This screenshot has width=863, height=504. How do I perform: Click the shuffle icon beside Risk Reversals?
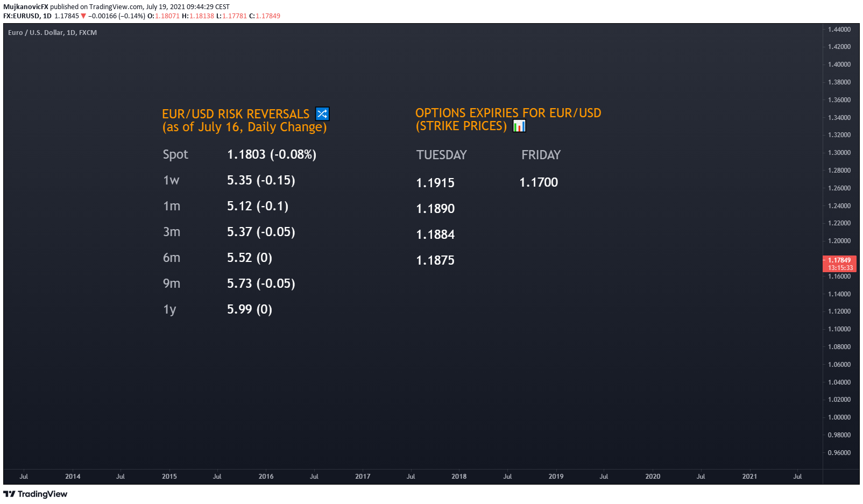pos(322,114)
